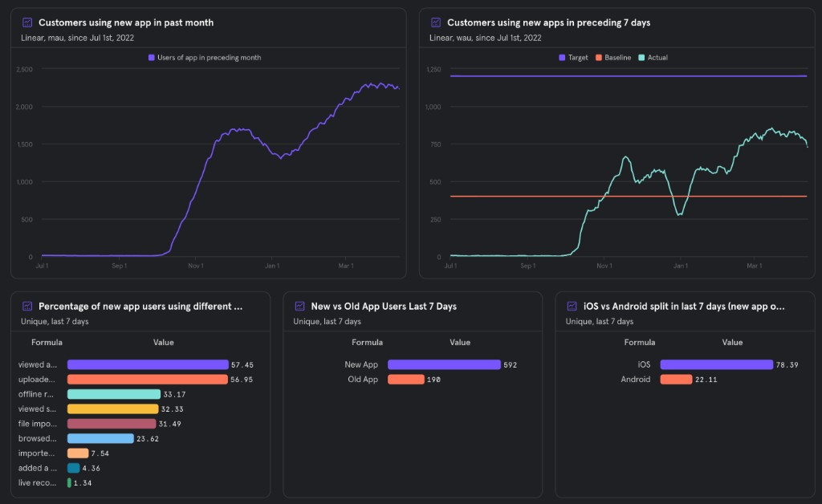The width and height of the screenshot is (822, 504).
Task: Click the 'iOS' row label
Action: [x=644, y=364]
